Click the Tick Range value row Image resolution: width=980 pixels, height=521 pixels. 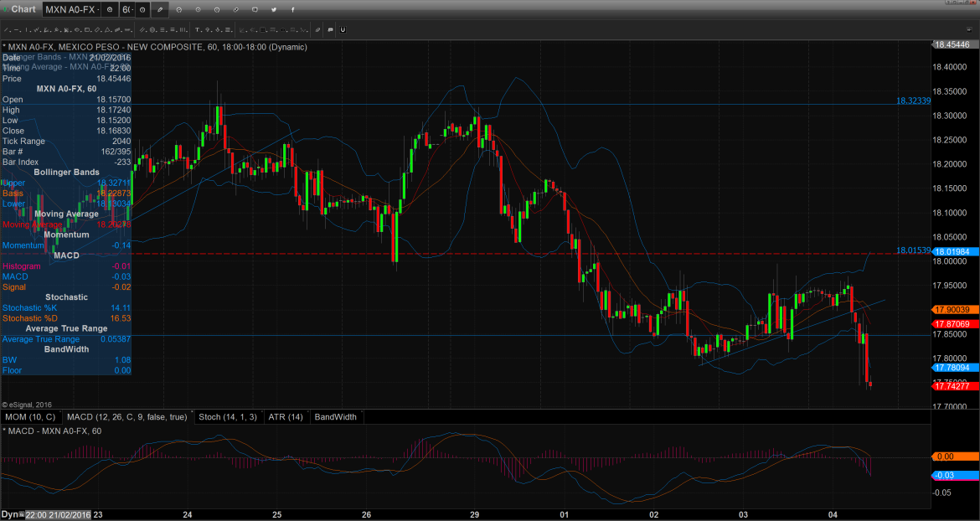[x=66, y=142]
